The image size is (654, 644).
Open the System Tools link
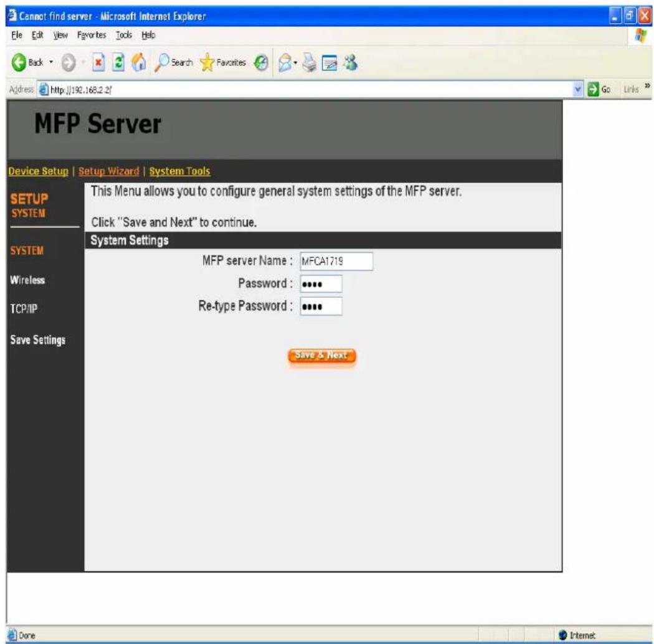click(x=180, y=171)
